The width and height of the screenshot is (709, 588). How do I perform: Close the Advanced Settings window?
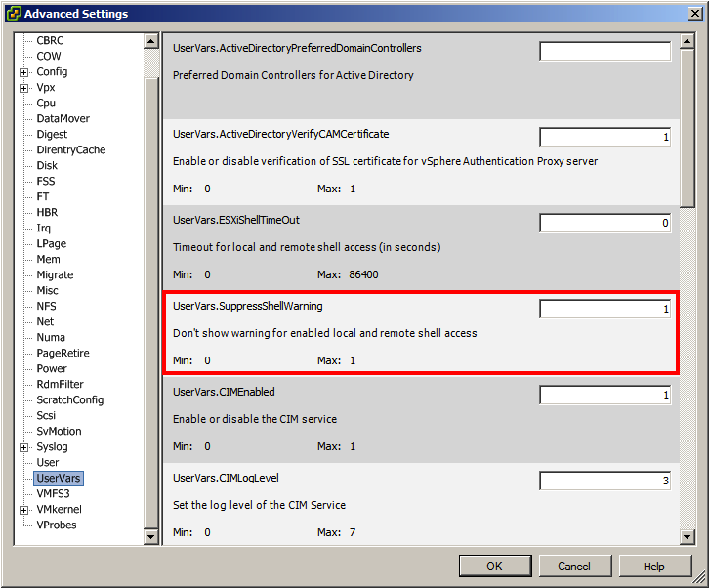694,13
